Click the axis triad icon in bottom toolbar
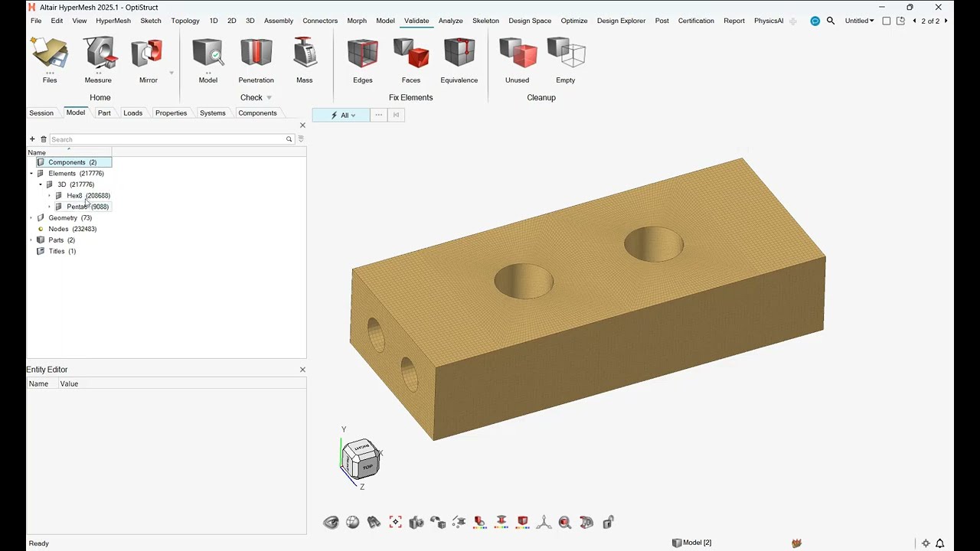The image size is (980, 551). click(x=544, y=522)
